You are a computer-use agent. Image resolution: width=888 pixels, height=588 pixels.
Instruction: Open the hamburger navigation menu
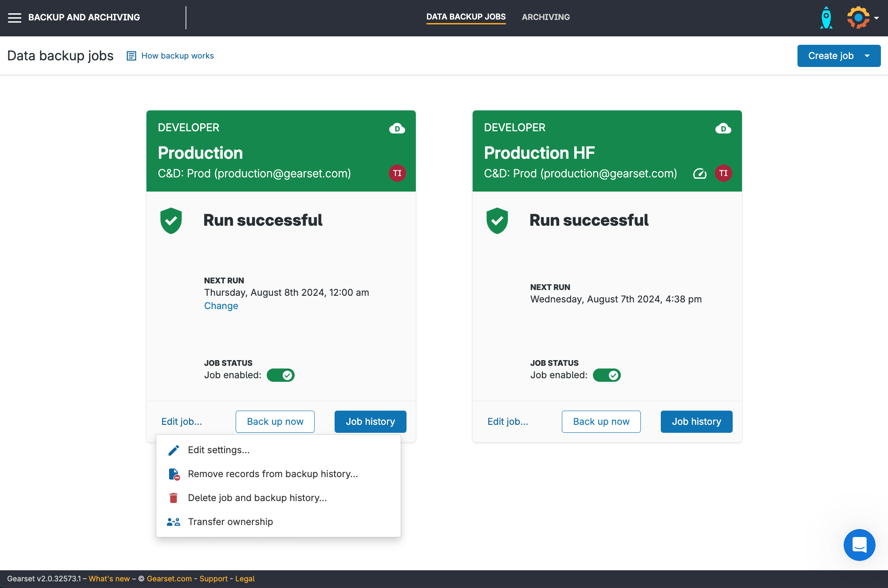point(15,18)
